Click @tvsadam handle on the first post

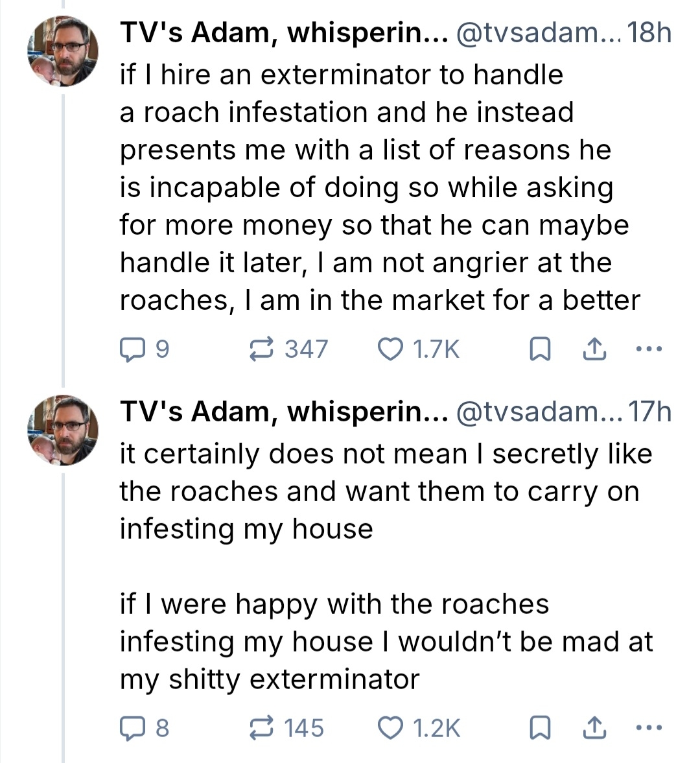[537, 33]
